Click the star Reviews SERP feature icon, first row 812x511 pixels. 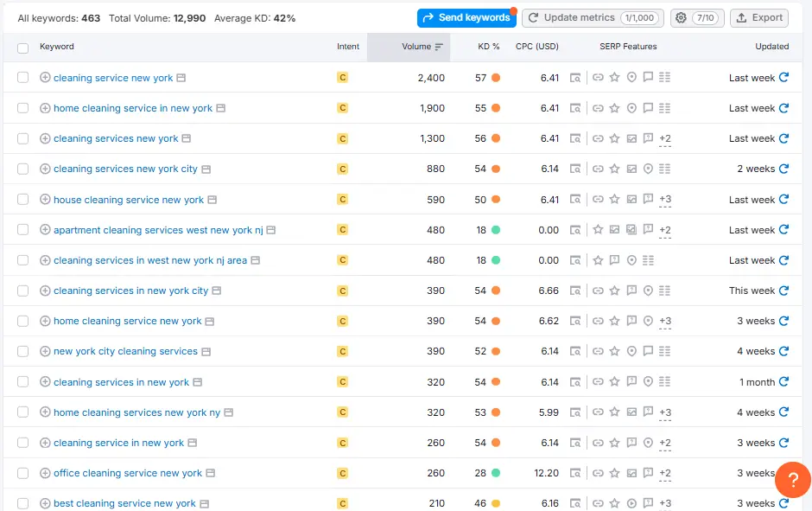click(x=614, y=77)
